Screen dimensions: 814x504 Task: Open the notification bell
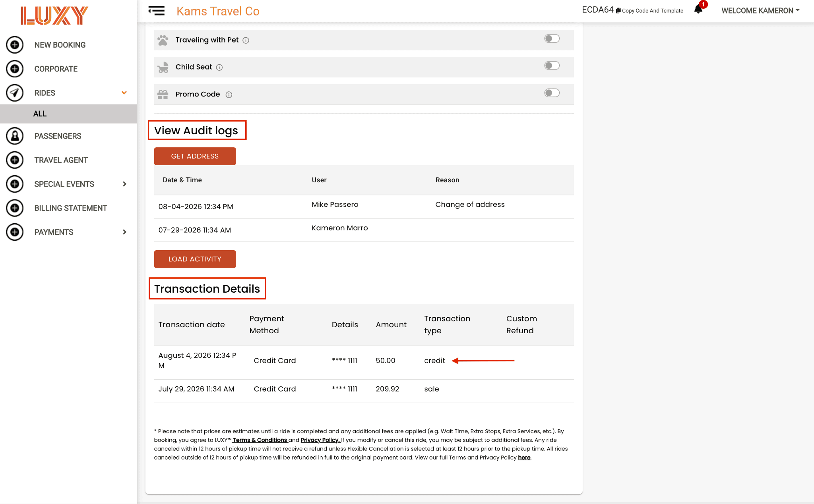[x=698, y=9]
